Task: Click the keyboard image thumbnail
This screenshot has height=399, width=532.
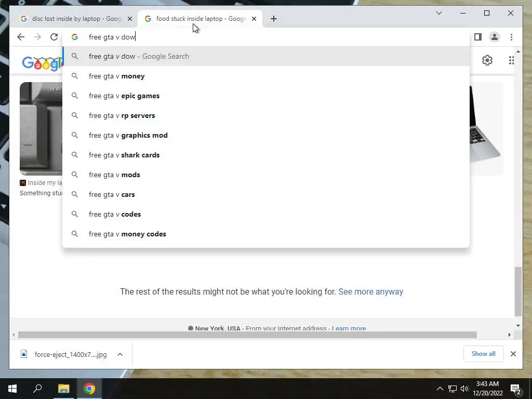Action: click(41, 129)
